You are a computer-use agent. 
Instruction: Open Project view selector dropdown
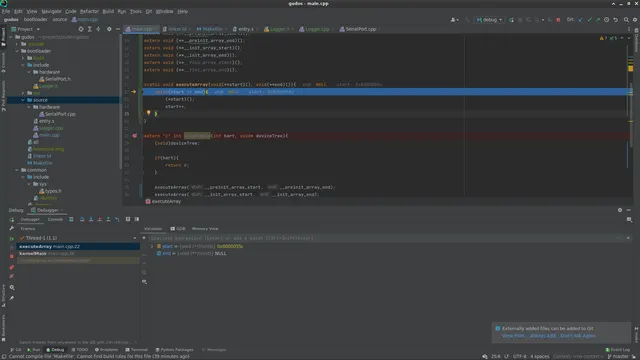coord(26,29)
